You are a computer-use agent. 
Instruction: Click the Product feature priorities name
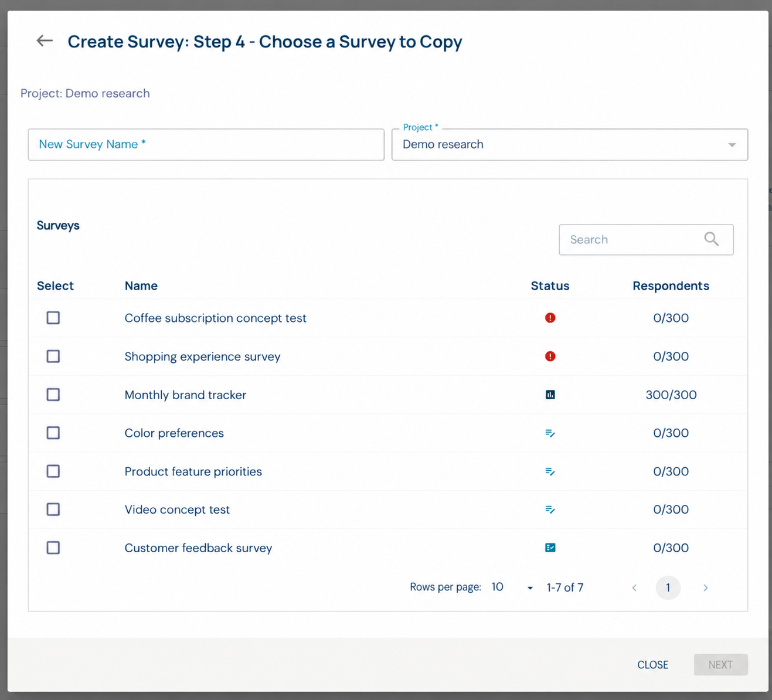point(193,472)
